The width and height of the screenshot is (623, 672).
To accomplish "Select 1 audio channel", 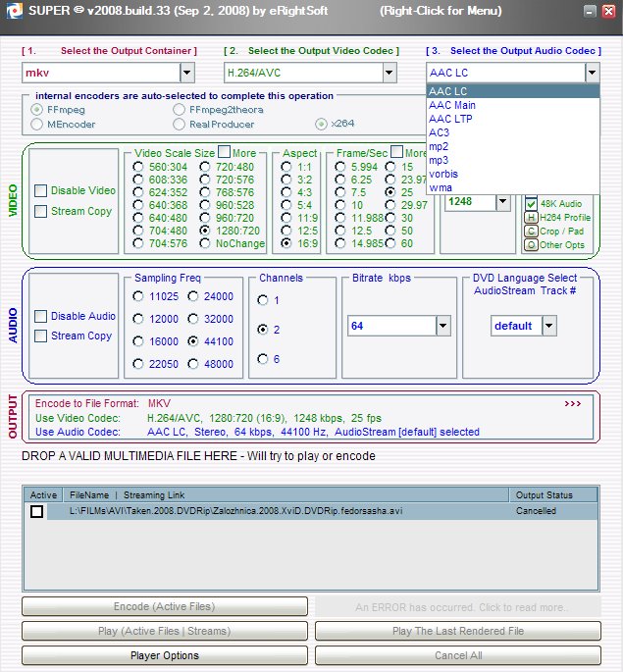I will pyautogui.click(x=263, y=300).
